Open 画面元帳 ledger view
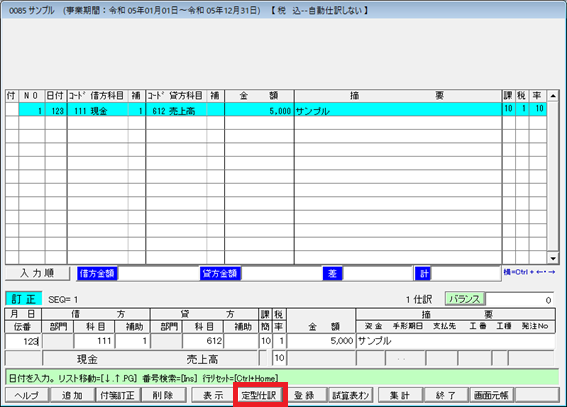567x407 pixels. click(x=491, y=395)
